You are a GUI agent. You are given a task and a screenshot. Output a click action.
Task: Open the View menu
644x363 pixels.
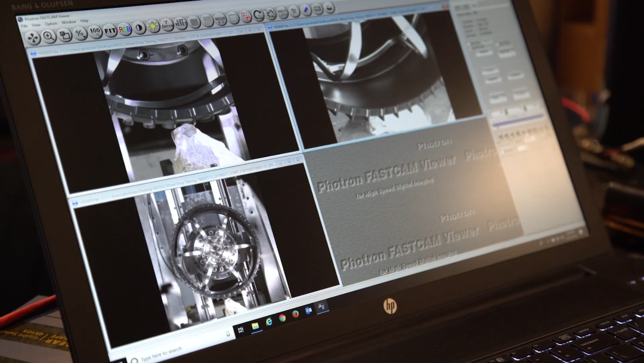coord(36,24)
